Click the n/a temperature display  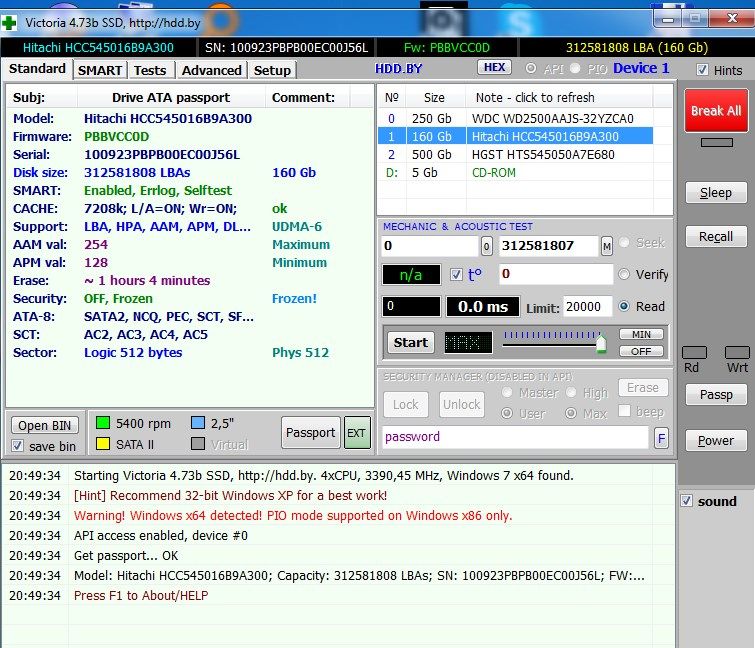coord(411,275)
